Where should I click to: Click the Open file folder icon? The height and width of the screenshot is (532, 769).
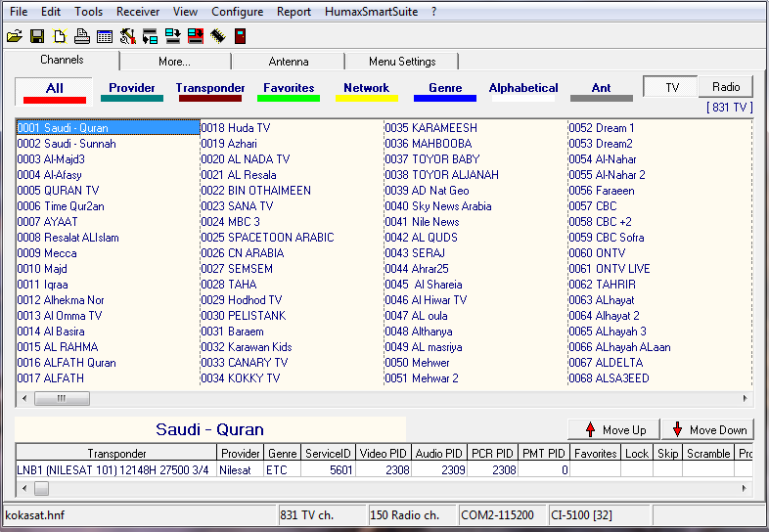(15, 36)
